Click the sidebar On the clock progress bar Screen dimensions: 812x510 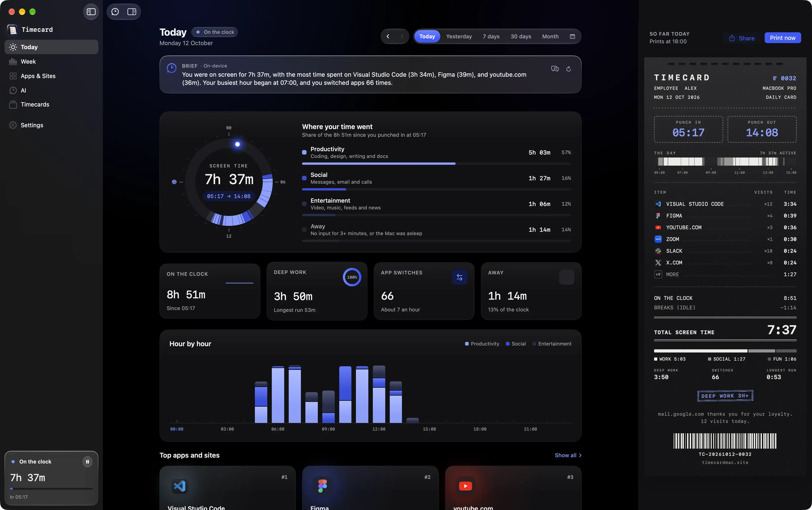pyautogui.click(x=51, y=488)
